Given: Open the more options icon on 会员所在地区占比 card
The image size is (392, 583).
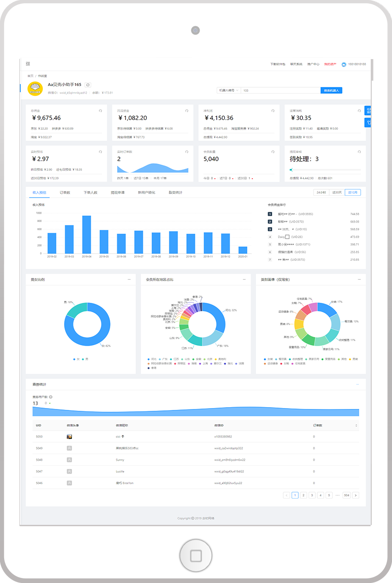Looking at the screenshot, I should 244,279.
